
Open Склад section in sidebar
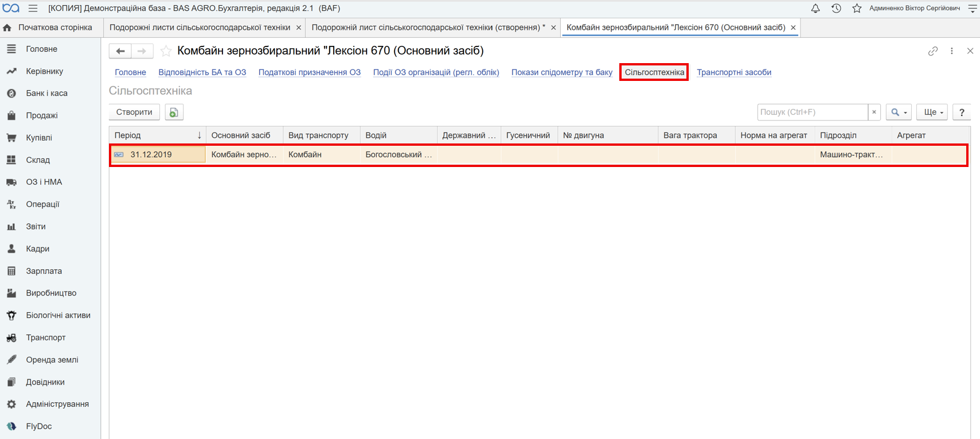pyautogui.click(x=38, y=160)
